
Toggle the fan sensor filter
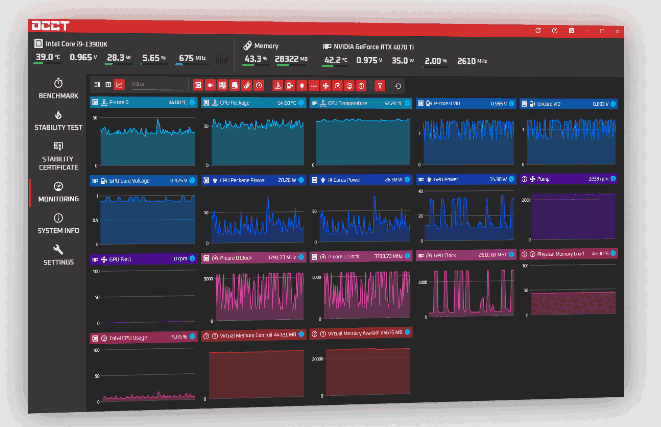(325, 86)
